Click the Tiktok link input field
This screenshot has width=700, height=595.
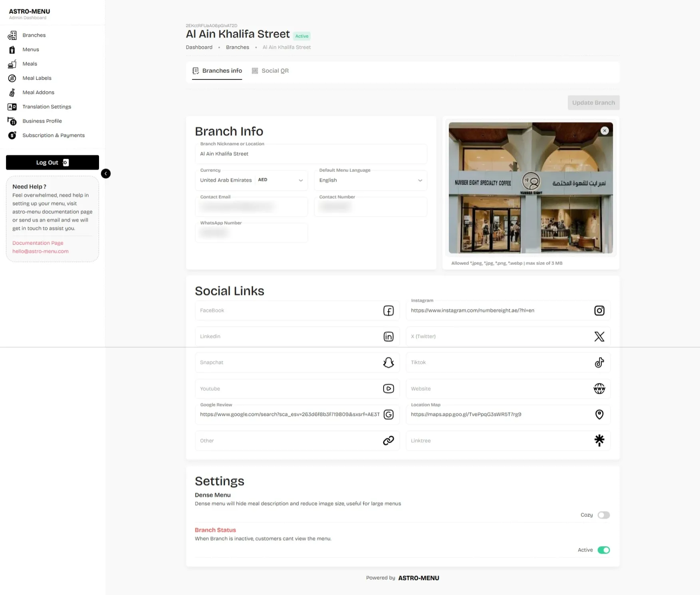click(508, 362)
